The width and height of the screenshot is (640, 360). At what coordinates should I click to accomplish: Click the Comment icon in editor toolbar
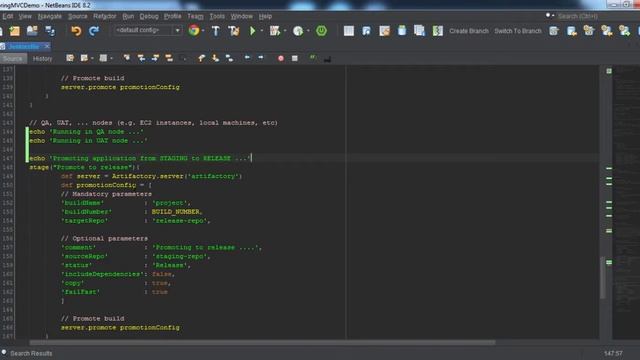point(313,58)
